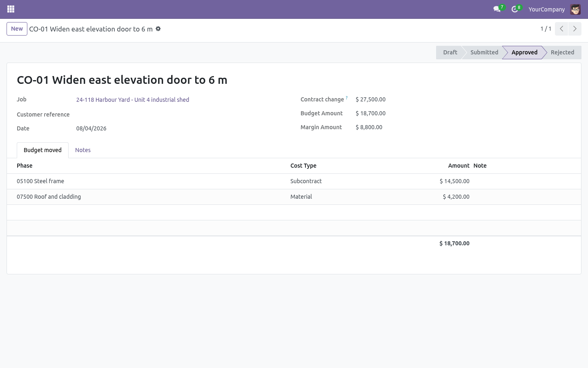This screenshot has height=368, width=588.
Task: Open the 05100 Steel frame line
Action: coord(294,181)
